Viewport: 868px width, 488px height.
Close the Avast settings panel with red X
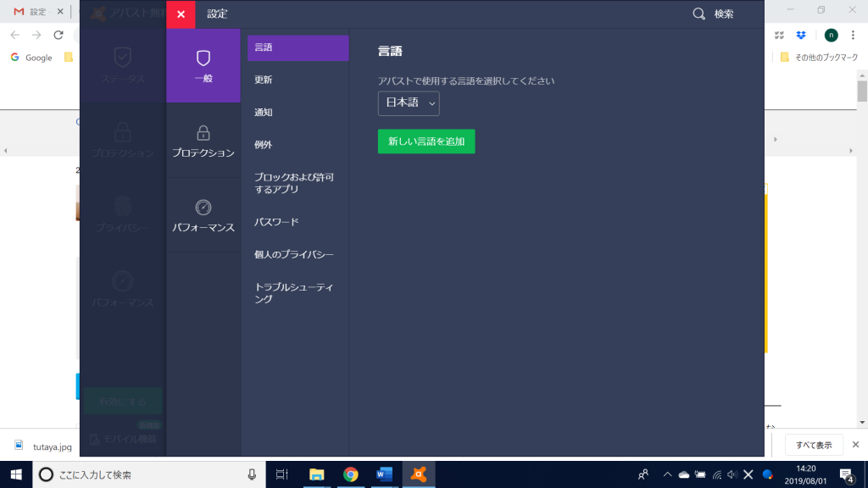pyautogui.click(x=181, y=14)
